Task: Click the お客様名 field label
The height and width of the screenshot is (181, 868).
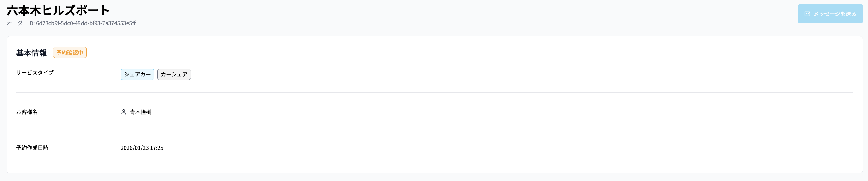Action: (x=27, y=112)
